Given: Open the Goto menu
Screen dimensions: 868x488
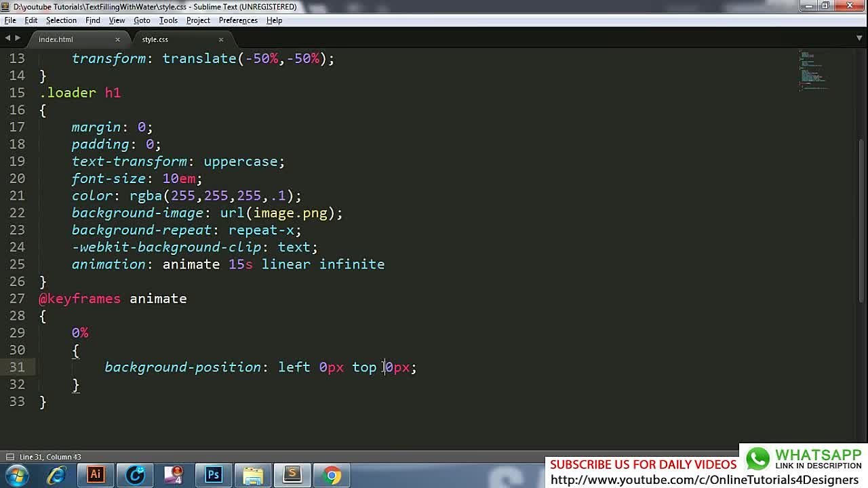Looking at the screenshot, I should point(142,20).
